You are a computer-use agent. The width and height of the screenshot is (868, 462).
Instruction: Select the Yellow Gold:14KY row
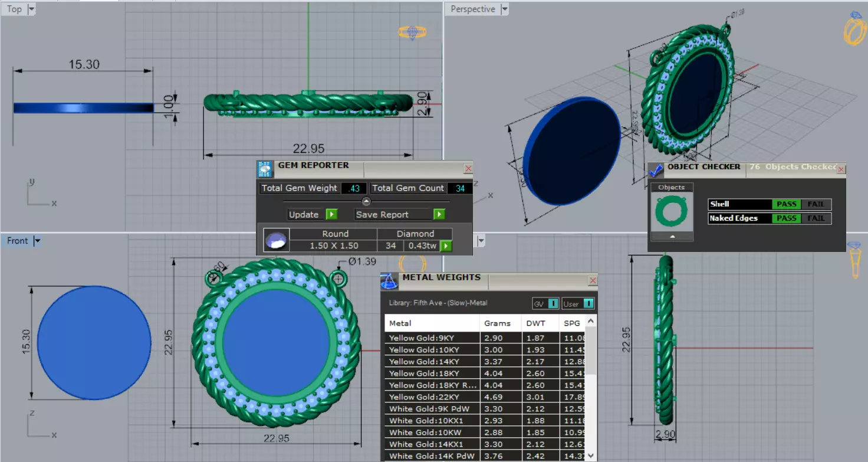pyautogui.click(x=486, y=362)
